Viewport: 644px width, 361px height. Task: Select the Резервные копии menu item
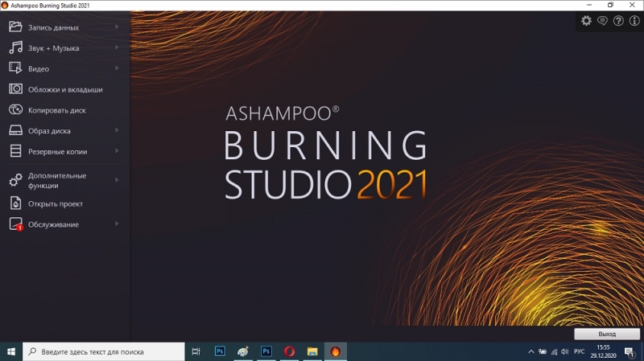pyautogui.click(x=65, y=151)
